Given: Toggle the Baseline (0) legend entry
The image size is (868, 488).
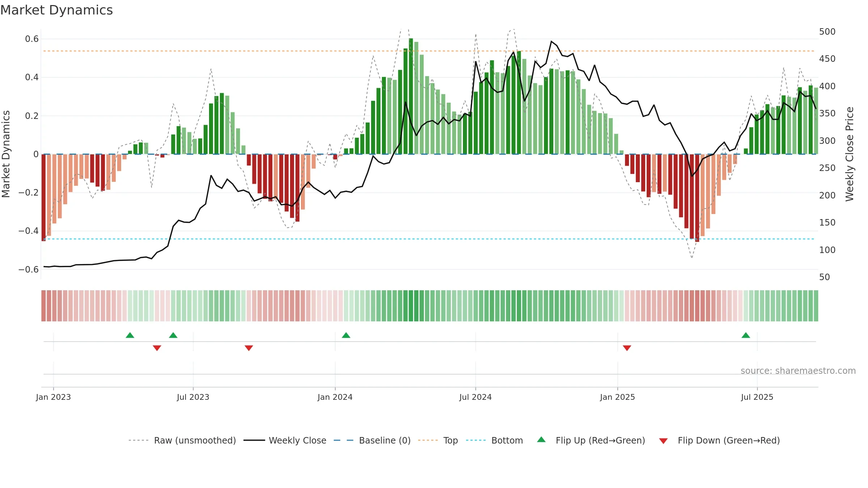Looking at the screenshot, I should pos(372,440).
